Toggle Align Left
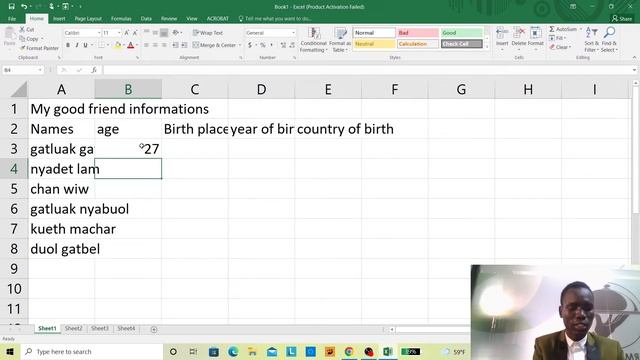Image resolution: width=640 pixels, height=360 pixels. [146, 45]
